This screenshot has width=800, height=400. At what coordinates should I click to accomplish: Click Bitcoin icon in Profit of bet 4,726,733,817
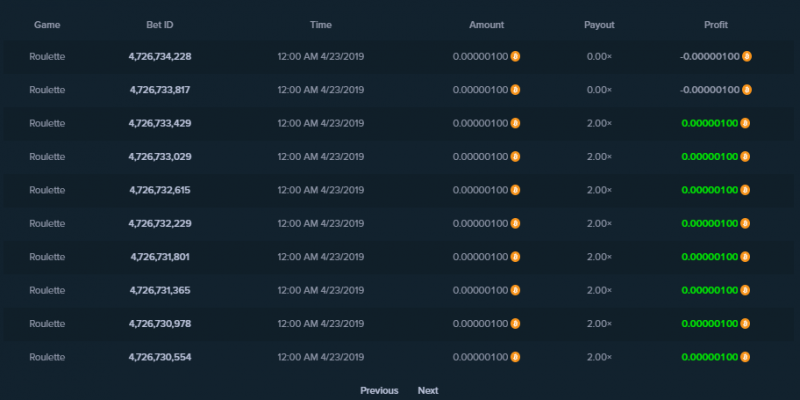click(746, 90)
